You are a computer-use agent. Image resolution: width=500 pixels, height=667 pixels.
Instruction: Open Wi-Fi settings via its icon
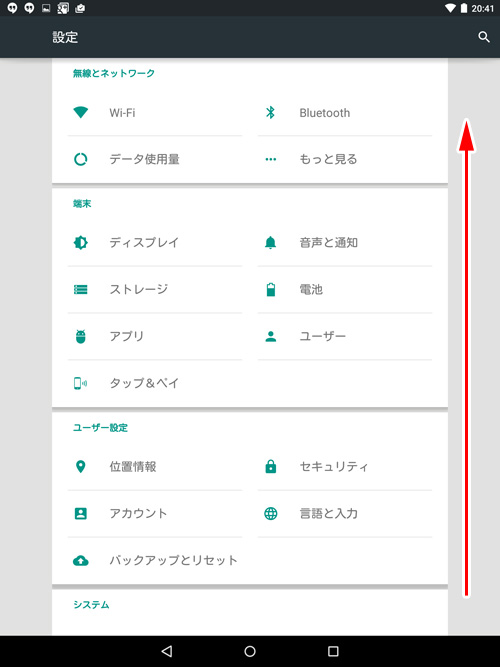coord(80,113)
